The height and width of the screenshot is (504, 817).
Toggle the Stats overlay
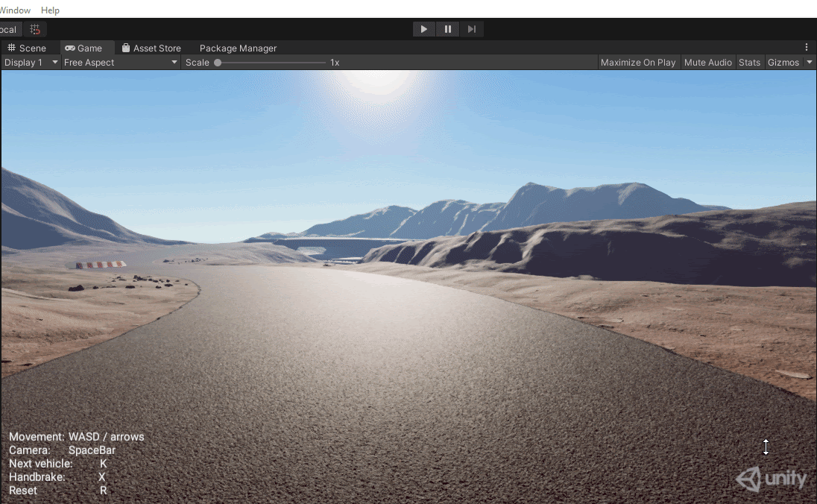tap(749, 63)
